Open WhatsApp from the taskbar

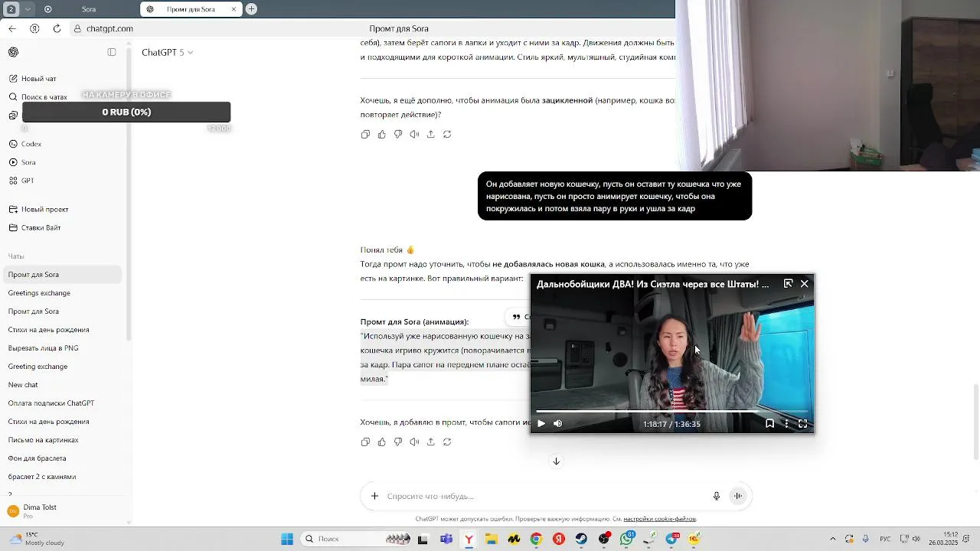click(x=627, y=540)
